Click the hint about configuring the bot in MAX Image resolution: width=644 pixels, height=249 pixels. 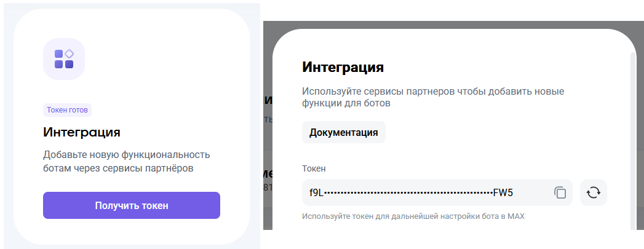click(412, 216)
